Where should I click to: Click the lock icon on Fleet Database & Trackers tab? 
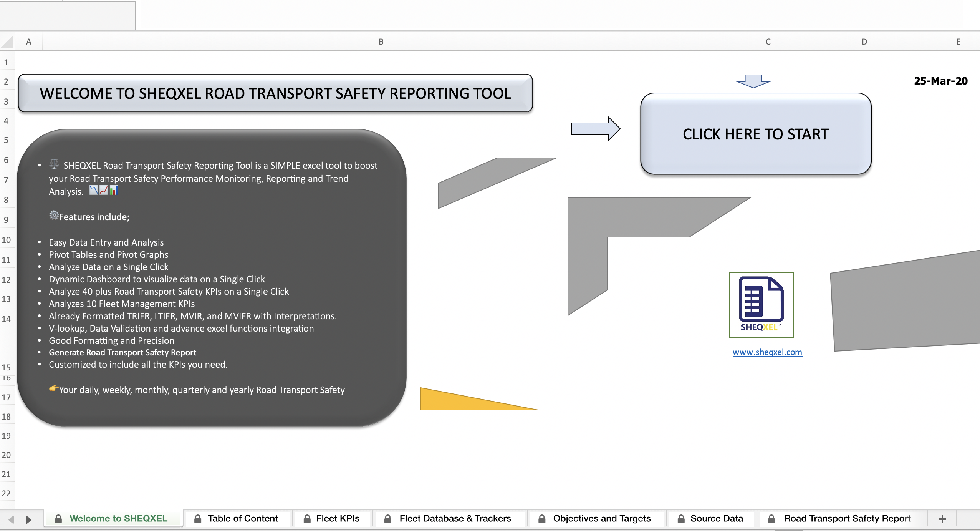pos(388,519)
